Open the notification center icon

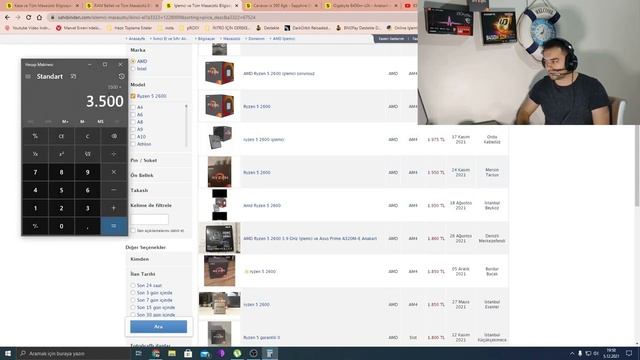(x=629, y=353)
